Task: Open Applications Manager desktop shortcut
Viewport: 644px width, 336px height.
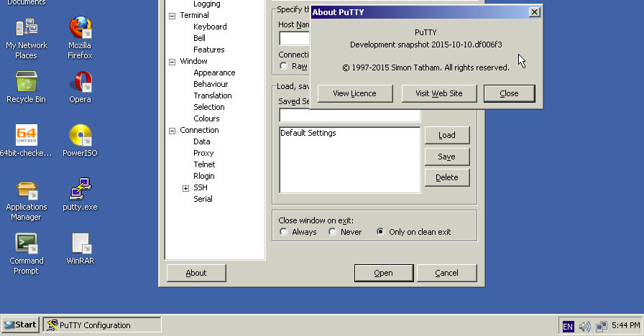Action: click(x=27, y=202)
